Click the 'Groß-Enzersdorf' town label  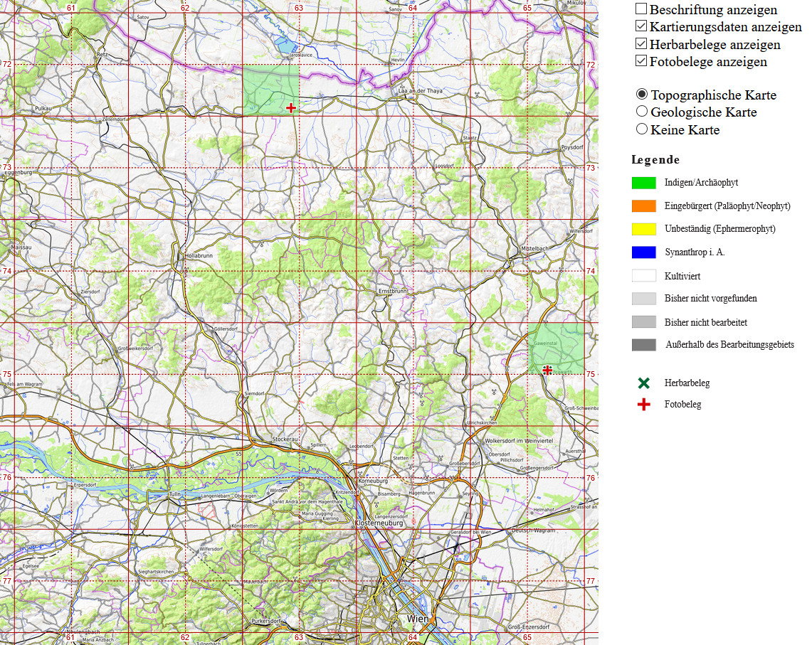[528, 627]
